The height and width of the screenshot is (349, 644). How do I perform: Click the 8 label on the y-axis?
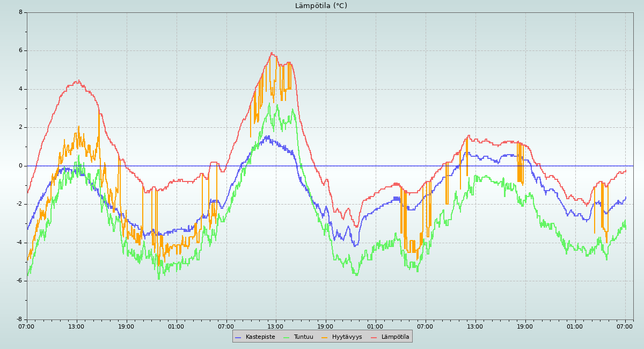(20, 12)
